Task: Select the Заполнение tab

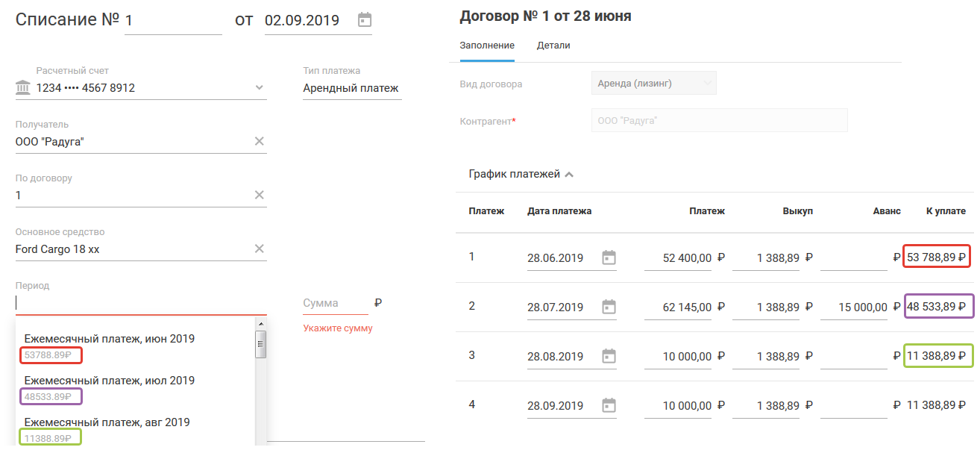Action: [487, 46]
